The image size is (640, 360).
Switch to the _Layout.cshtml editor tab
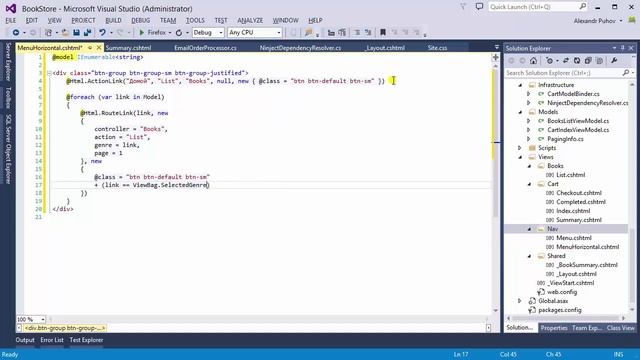[385, 48]
